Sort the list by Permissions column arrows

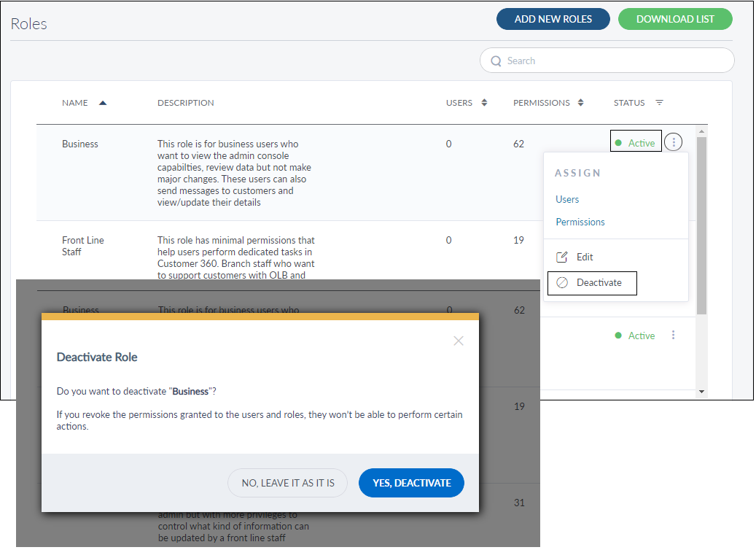(580, 103)
